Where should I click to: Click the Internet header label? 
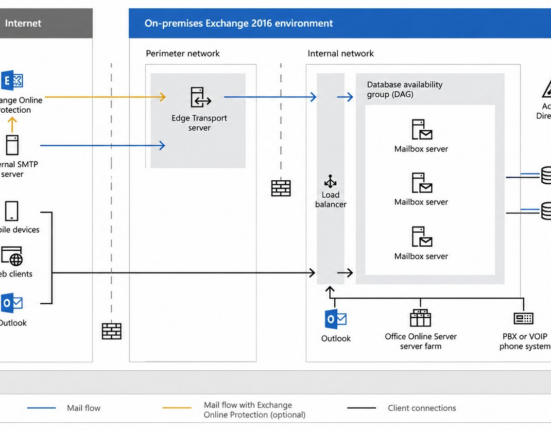(23, 24)
